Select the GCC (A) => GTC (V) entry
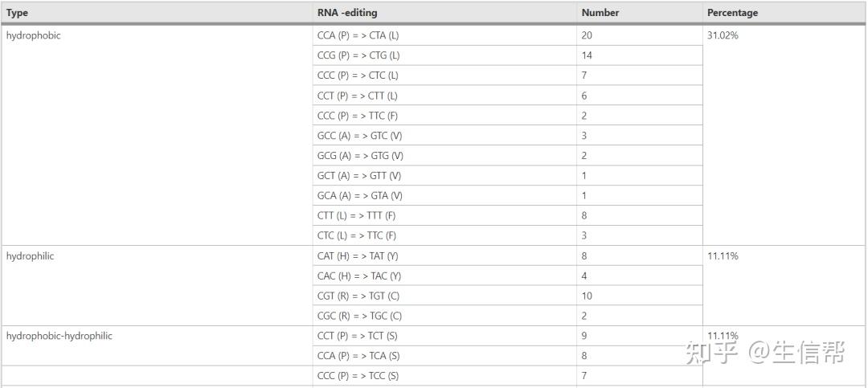The height and width of the screenshot is (388, 868). tap(359, 136)
